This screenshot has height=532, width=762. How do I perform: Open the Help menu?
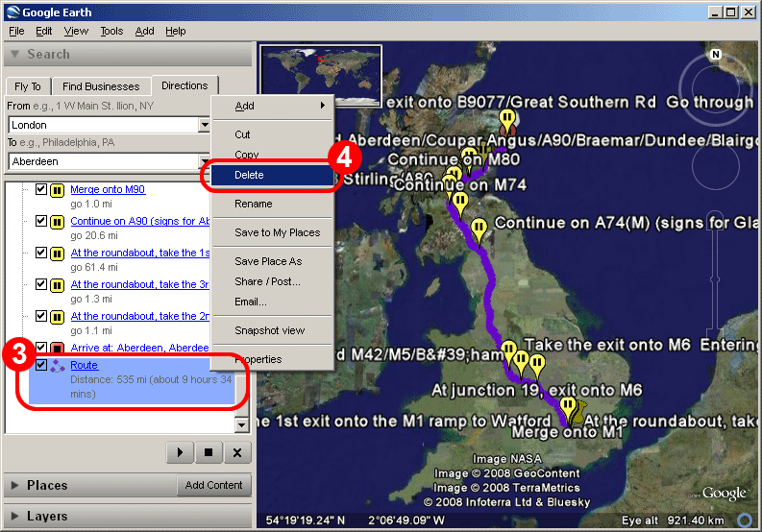[176, 31]
